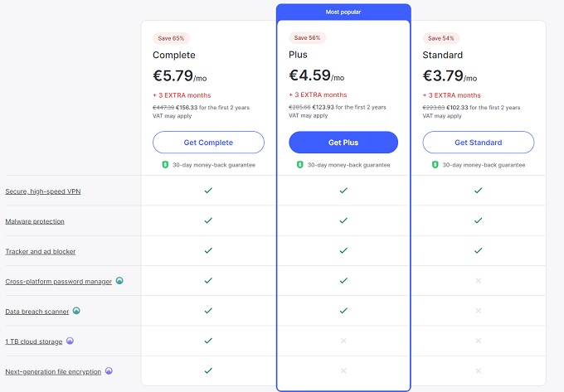
Task: Click the Data breach scanner link
Action: pos(36,311)
